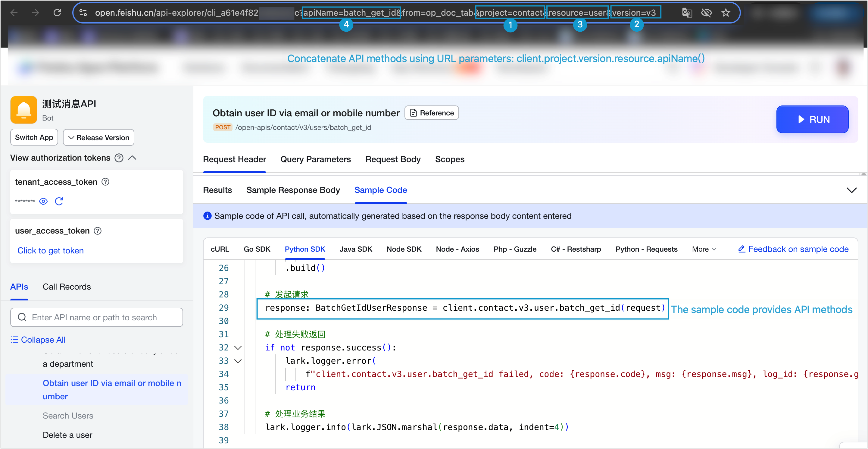This screenshot has width=868, height=449.
Task: Focus the API name search field
Action: coord(97,317)
